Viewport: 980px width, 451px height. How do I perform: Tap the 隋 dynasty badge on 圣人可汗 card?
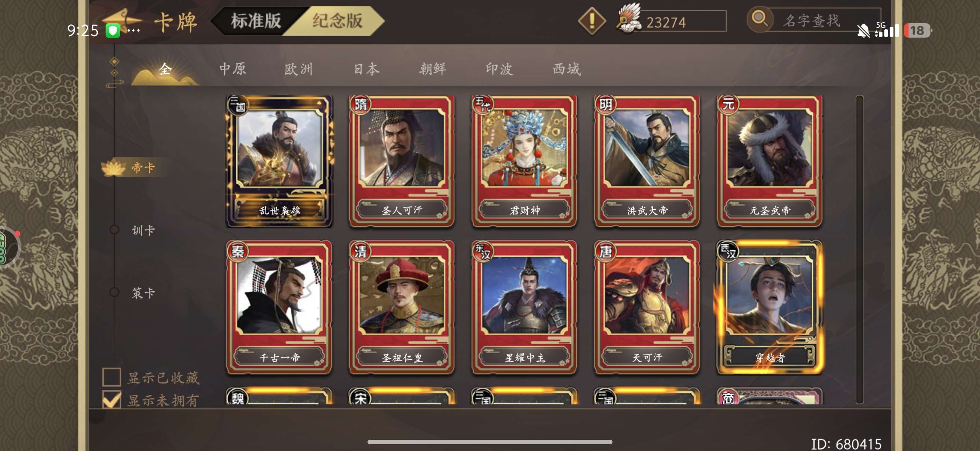(x=360, y=103)
